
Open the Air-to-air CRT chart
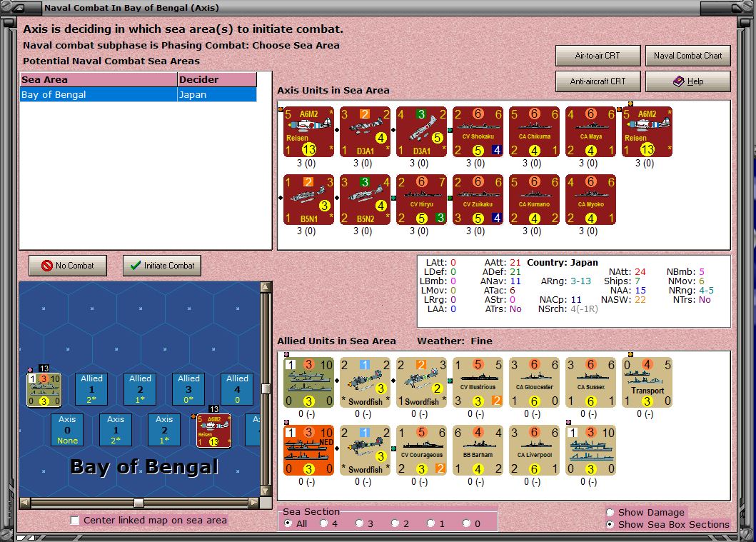point(598,56)
